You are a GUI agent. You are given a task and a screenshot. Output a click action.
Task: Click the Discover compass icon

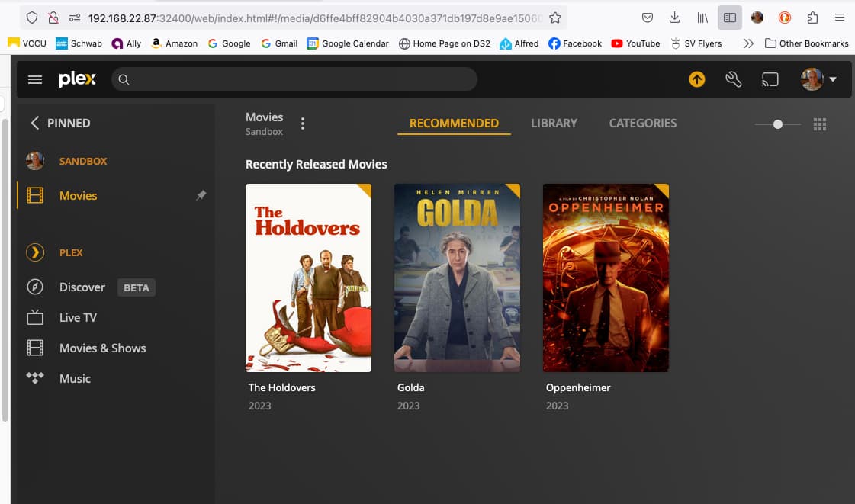tap(35, 287)
